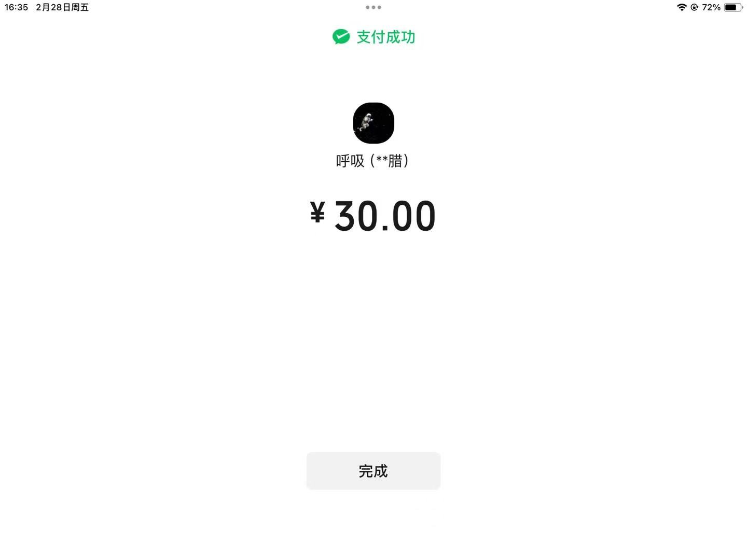
Task: Tap the astronaut figure inside the avatar
Action: 366,122
